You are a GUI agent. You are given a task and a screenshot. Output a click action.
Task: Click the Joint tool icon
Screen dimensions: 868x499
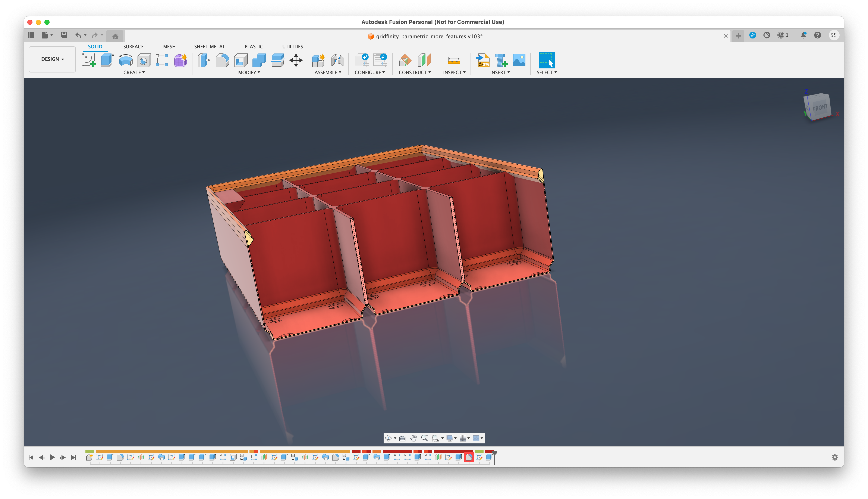click(337, 60)
